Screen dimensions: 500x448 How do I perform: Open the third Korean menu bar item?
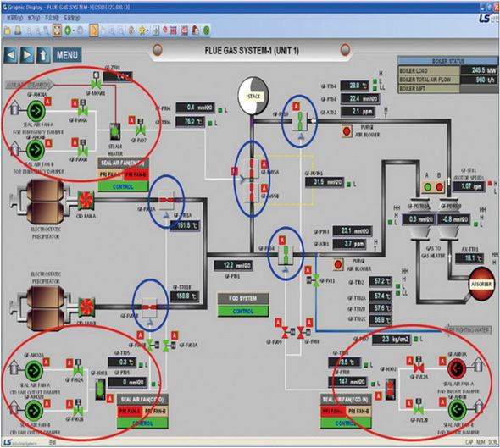coord(52,18)
